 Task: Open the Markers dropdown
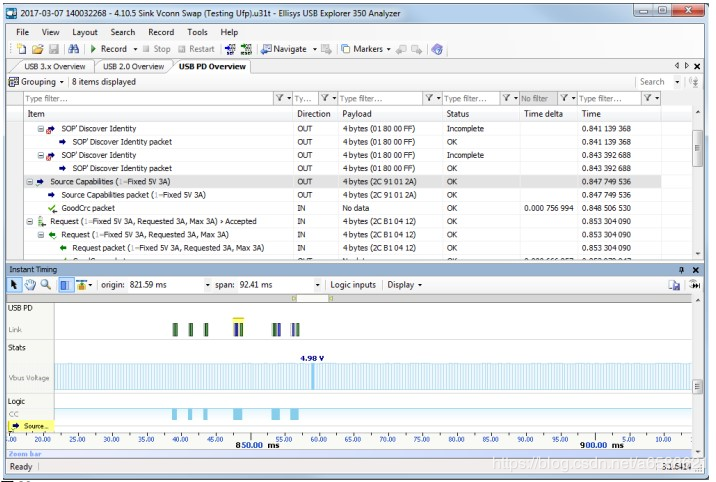[x=366, y=49]
